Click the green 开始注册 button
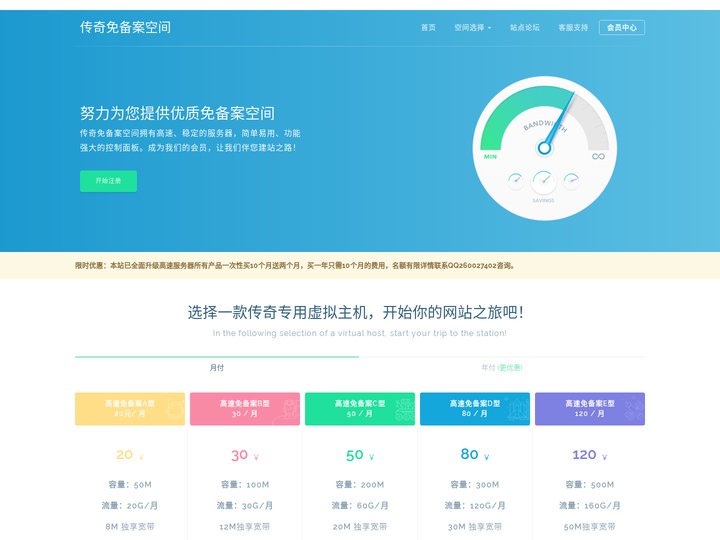The width and height of the screenshot is (720, 540). pyautogui.click(x=108, y=181)
